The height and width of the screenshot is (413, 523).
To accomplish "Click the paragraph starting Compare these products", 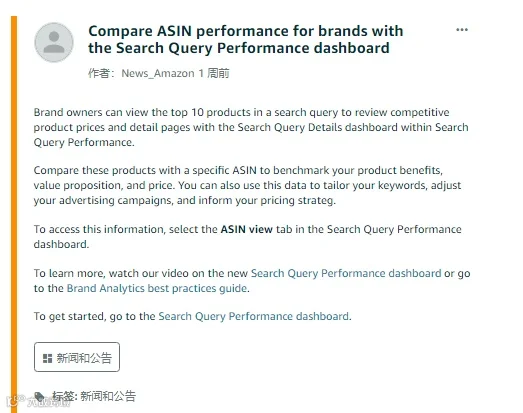I will (247, 185).
